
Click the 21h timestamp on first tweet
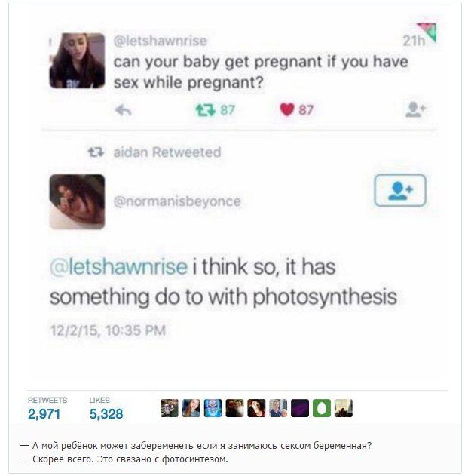pos(412,41)
